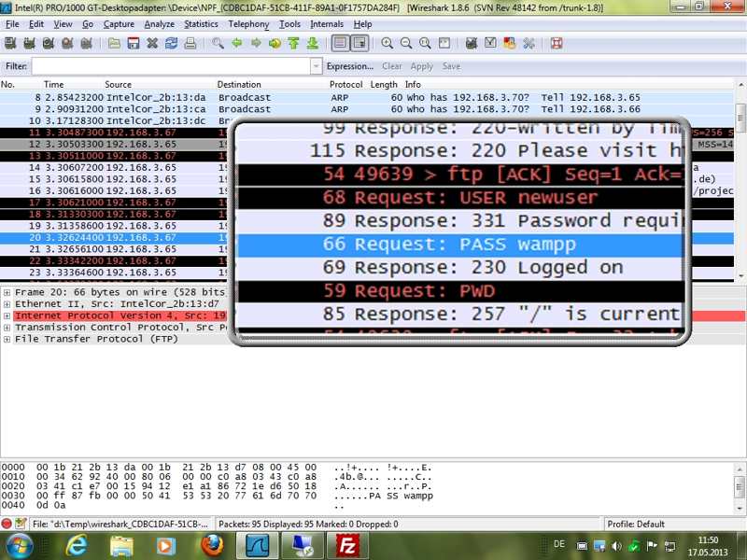The width and height of the screenshot is (747, 560).
Task: Click the volume tray icon
Action: (x=616, y=546)
